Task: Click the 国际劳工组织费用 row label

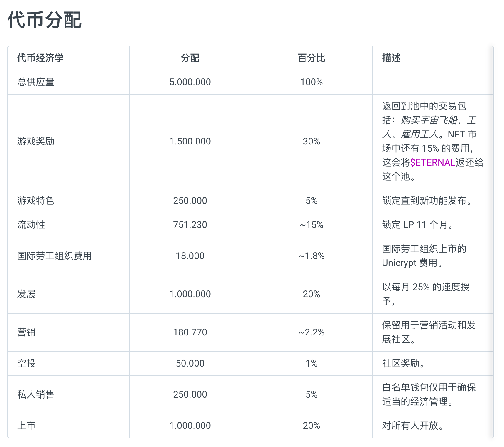Action: coord(55,256)
